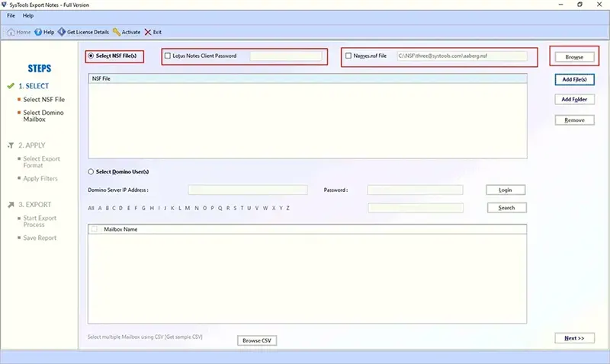Click the SysTools app icon in title bar

pos(5,5)
